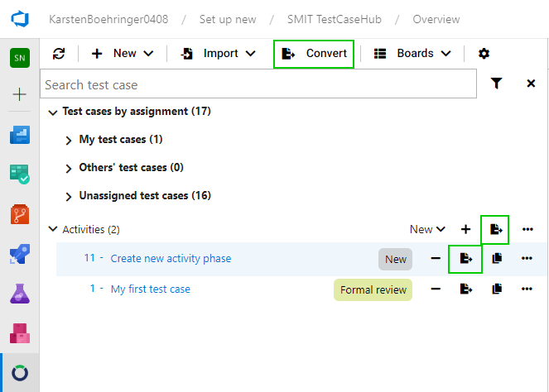
Task: Expand the My test cases group
Action: [69, 140]
